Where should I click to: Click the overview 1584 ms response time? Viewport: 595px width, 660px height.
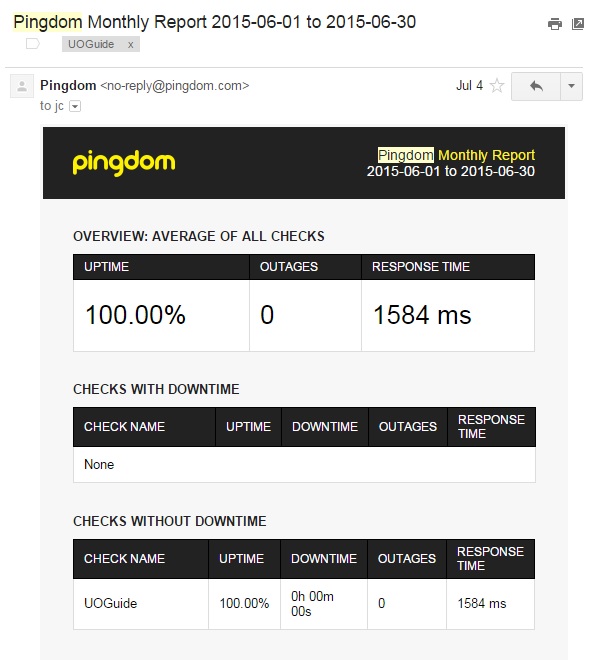tap(422, 315)
